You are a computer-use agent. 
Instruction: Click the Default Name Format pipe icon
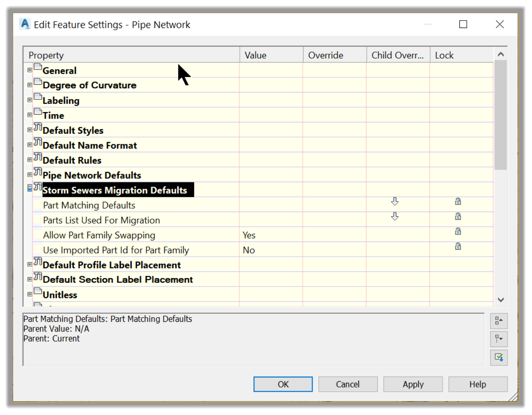38,141
